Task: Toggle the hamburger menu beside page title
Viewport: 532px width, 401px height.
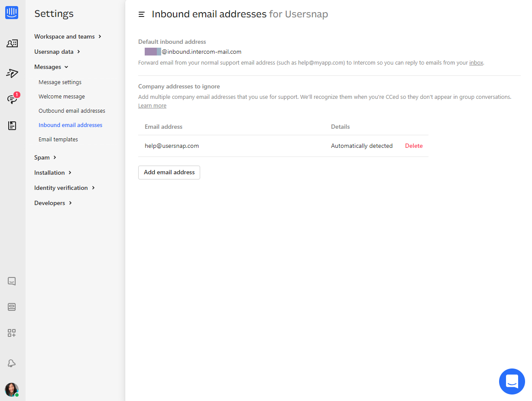Action: [x=141, y=14]
